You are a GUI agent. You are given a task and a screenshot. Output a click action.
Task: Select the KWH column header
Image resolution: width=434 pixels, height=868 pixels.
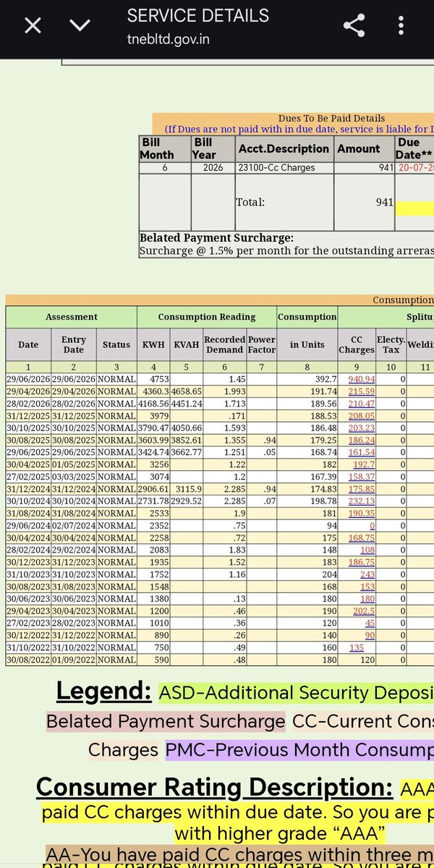click(153, 344)
